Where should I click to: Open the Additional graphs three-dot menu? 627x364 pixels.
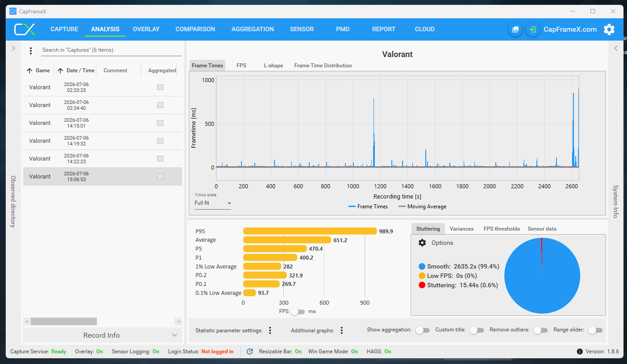342,331
